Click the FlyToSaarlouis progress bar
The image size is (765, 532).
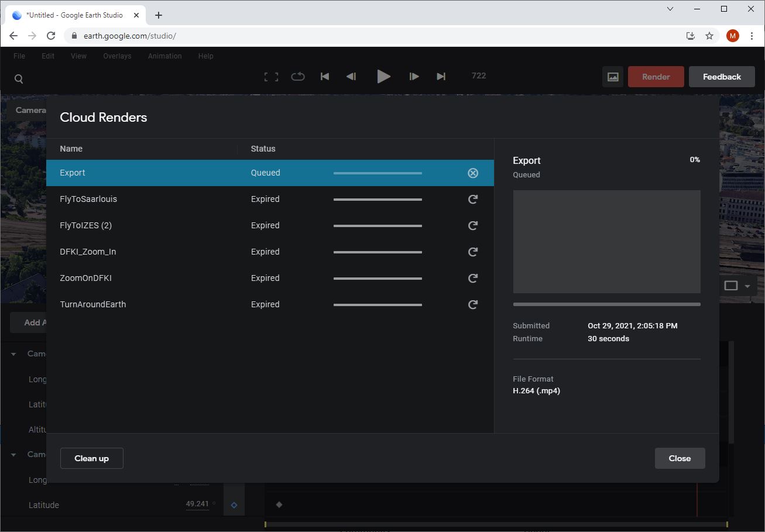pos(378,200)
